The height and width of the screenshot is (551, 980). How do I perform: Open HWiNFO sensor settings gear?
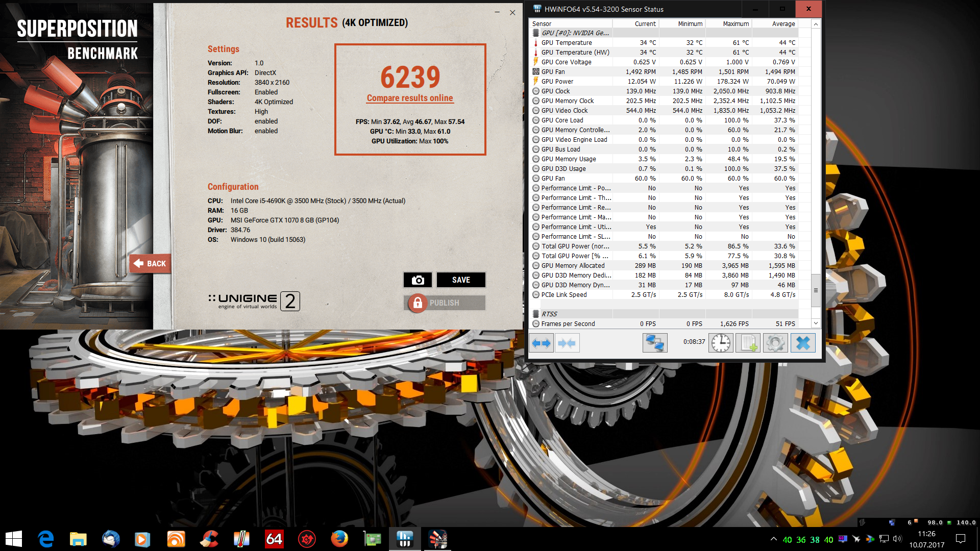[x=775, y=343]
